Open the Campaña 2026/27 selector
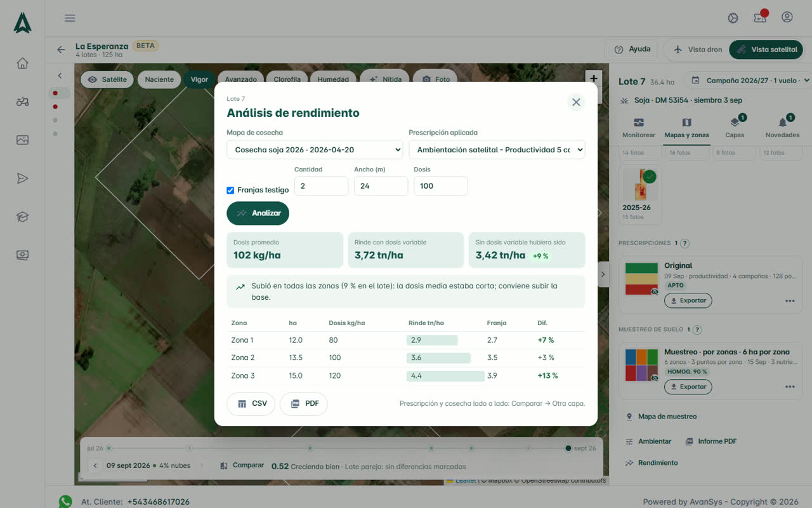The image size is (812, 508). coord(750,81)
